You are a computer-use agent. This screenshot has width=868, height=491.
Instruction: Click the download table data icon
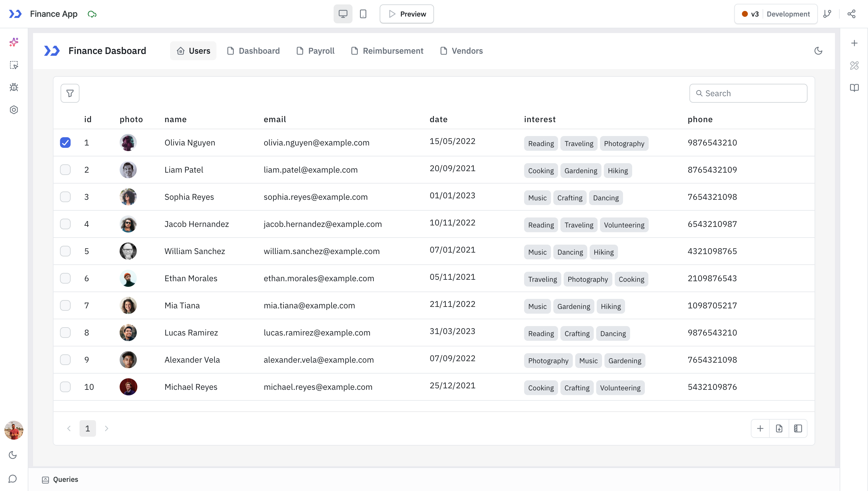(x=779, y=428)
